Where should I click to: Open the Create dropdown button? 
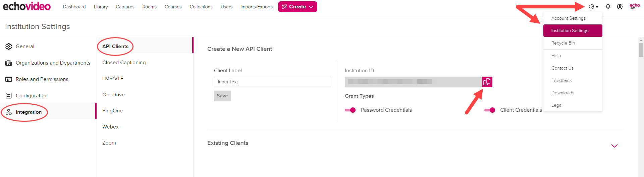298,7
